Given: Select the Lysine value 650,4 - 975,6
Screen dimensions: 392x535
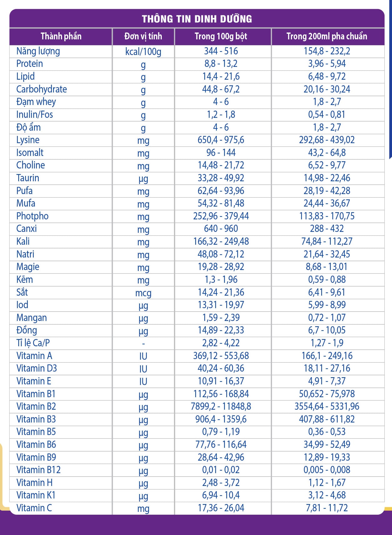Looking at the screenshot, I should click(x=221, y=140).
